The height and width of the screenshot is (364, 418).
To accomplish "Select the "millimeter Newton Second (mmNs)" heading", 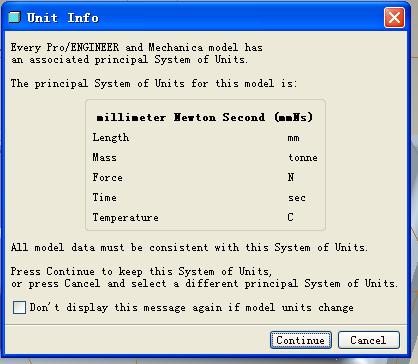I will tap(205, 117).
